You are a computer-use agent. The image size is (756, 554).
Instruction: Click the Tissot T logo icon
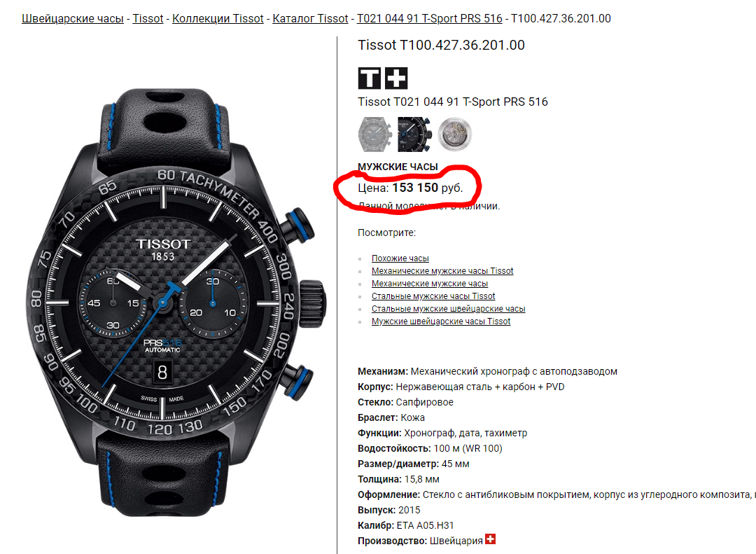pos(370,78)
